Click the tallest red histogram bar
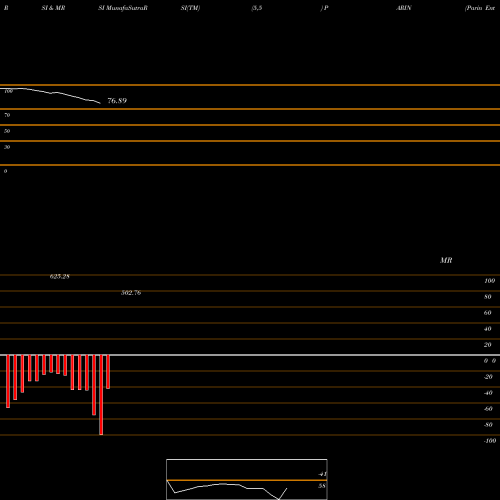500x500 pixels. [x=101, y=395]
